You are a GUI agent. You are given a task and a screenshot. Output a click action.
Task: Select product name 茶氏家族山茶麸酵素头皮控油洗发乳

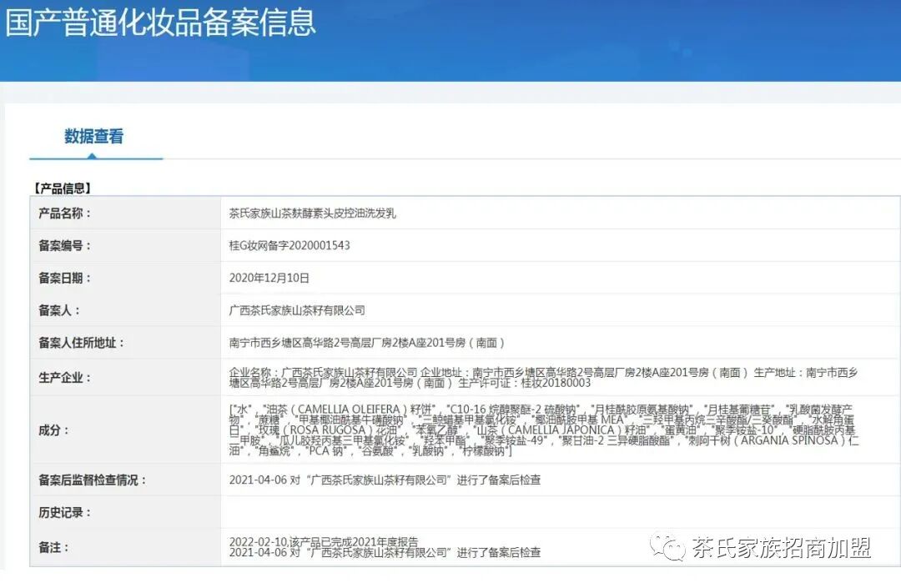point(312,214)
